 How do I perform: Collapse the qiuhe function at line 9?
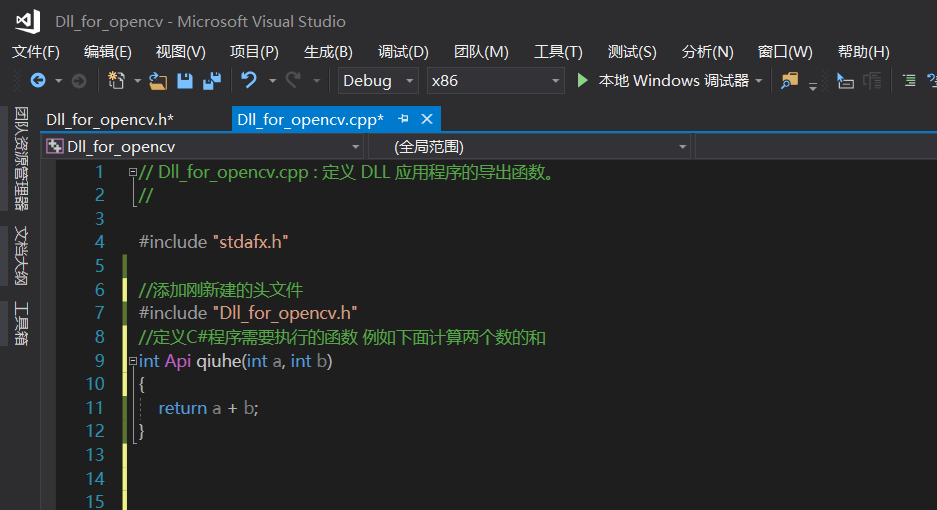tap(133, 361)
